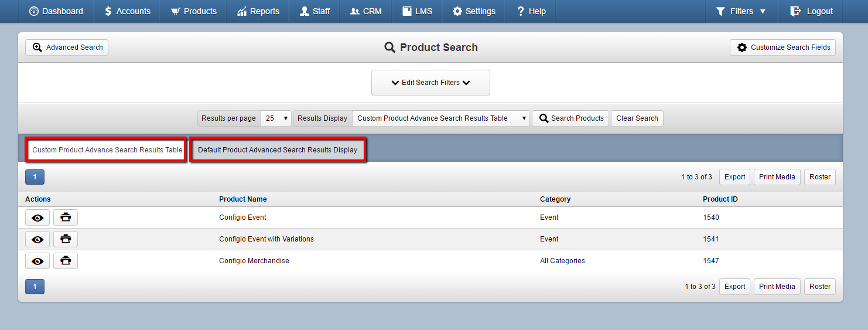Click the top Export button
Image resolution: width=868 pixels, height=330 pixels.
pos(734,177)
